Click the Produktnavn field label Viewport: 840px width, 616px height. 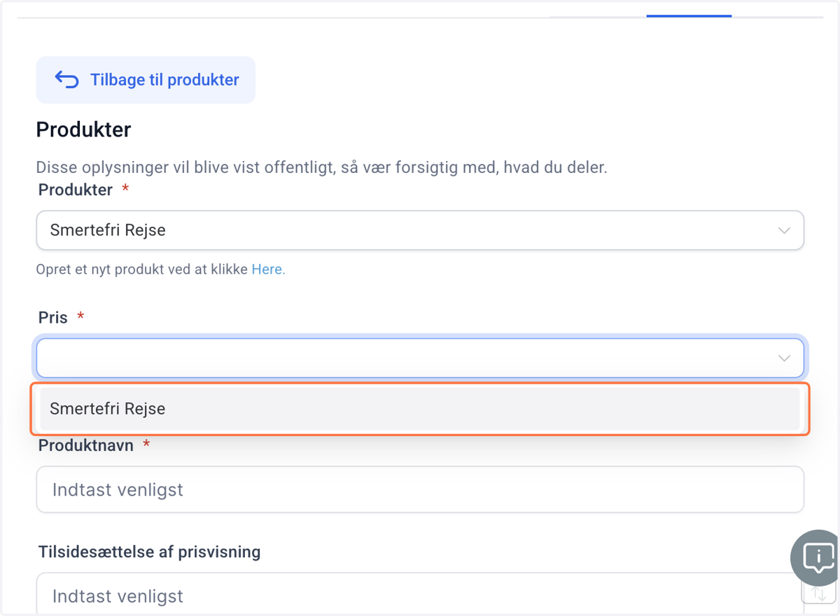[x=86, y=445]
